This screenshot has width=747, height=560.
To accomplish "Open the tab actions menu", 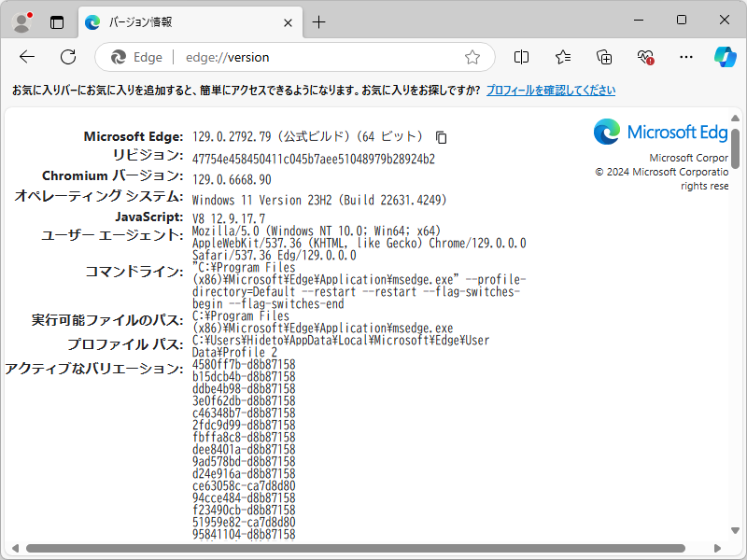I will pyautogui.click(x=58, y=21).
